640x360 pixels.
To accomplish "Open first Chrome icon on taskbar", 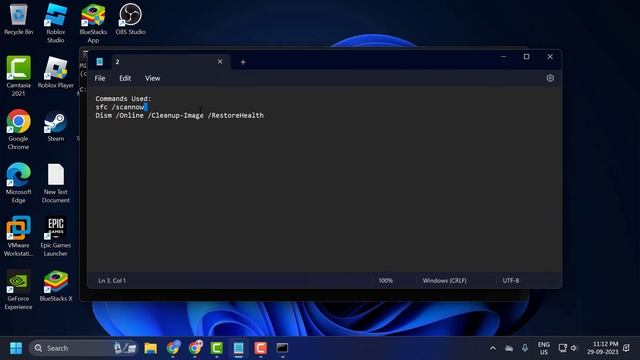I will (x=173, y=348).
